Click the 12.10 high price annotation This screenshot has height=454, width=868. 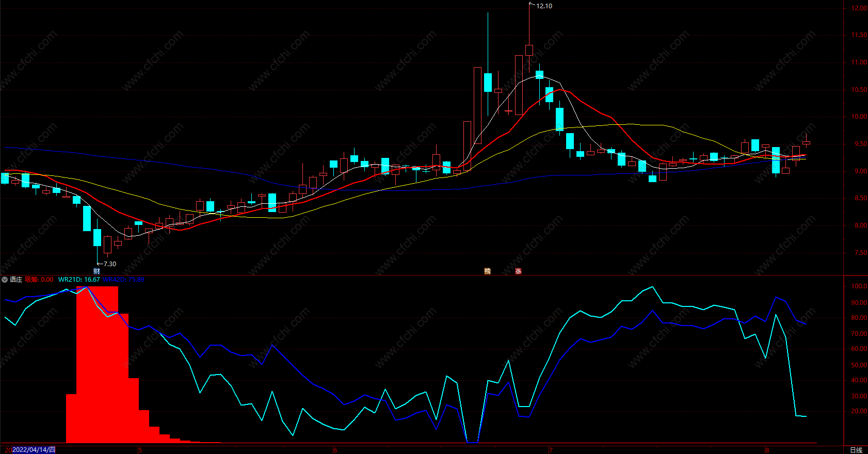544,6
